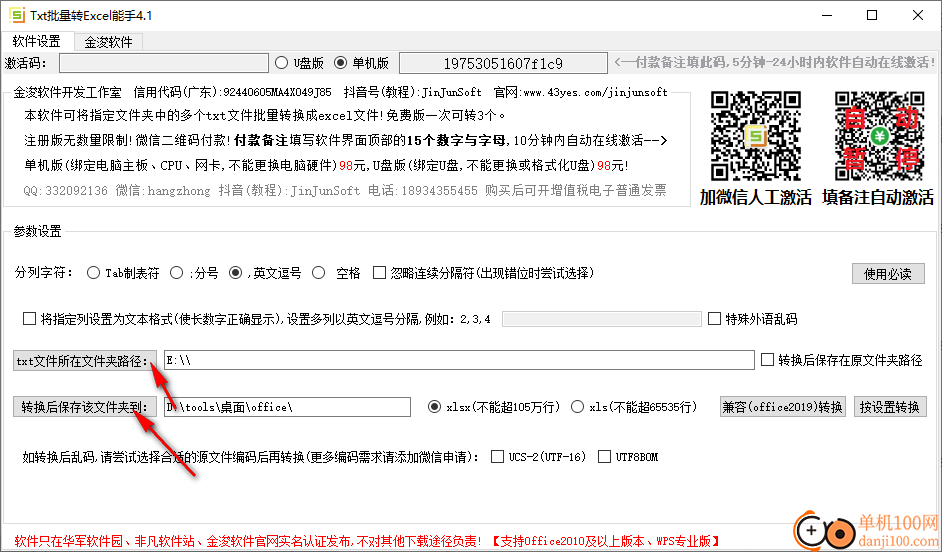The width and height of the screenshot is (942, 552).
Task: Choose ,英文逗号 as delimiter
Action: tap(265, 273)
